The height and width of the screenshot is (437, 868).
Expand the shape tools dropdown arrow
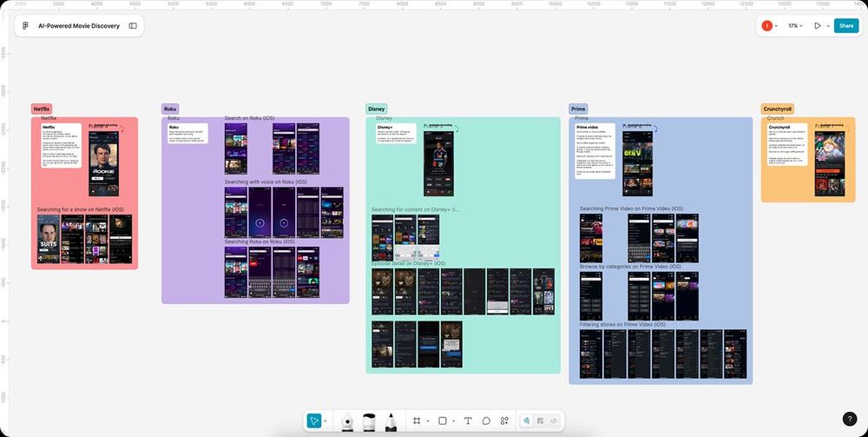click(453, 421)
